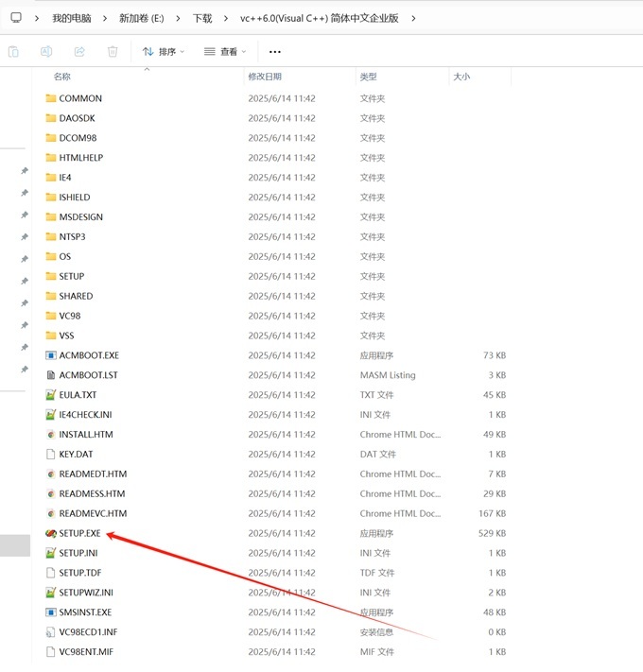The image size is (643, 672).
Task: Select the NTSP3 folder
Action: 65,236
